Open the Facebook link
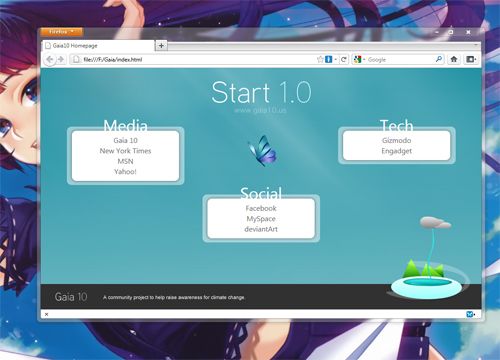Viewport: 500px width, 360px height. 261,208
